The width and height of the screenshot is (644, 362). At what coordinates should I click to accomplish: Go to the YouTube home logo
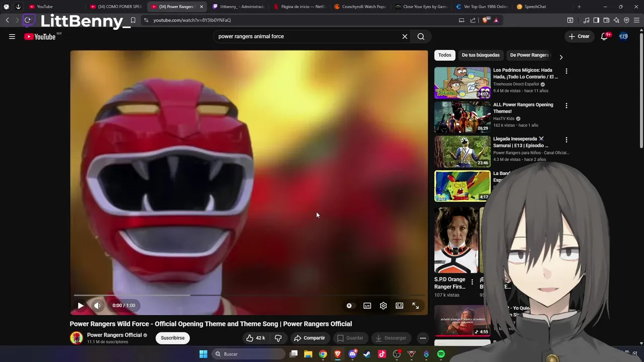click(x=40, y=36)
